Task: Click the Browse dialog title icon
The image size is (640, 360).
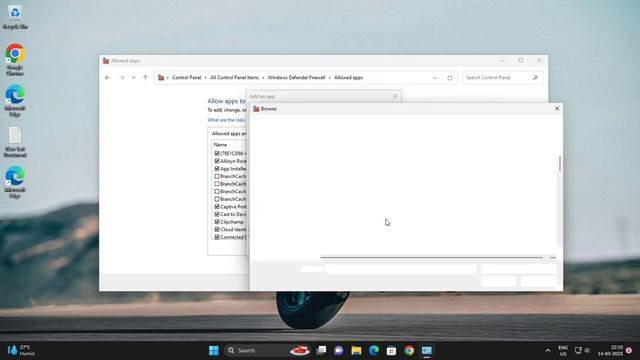Action: tap(256, 109)
